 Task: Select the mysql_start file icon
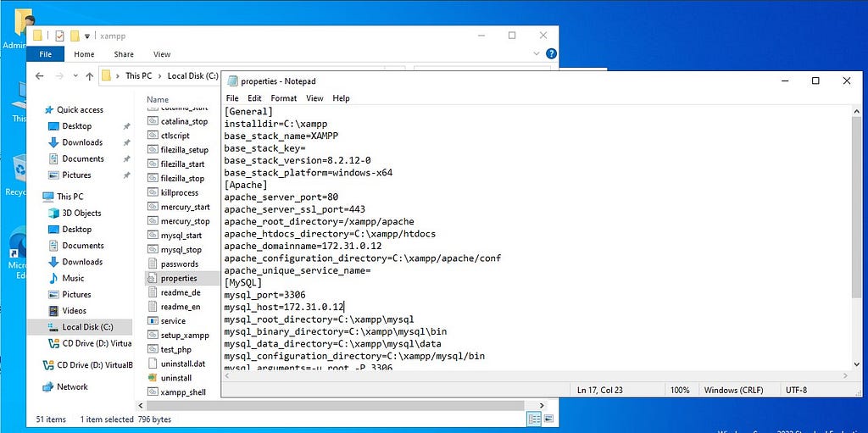coord(153,236)
